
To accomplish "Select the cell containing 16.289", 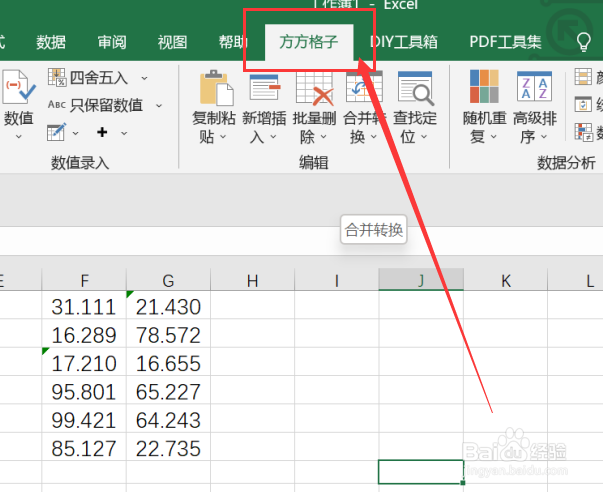I will coord(84,335).
